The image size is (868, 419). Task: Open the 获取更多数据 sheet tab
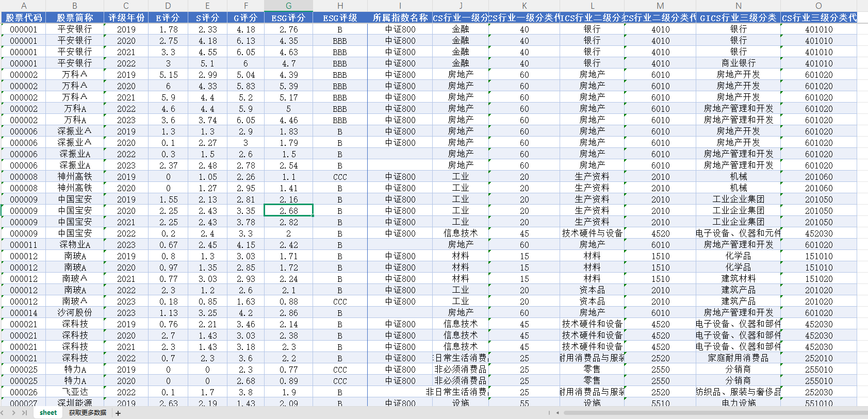click(88, 413)
